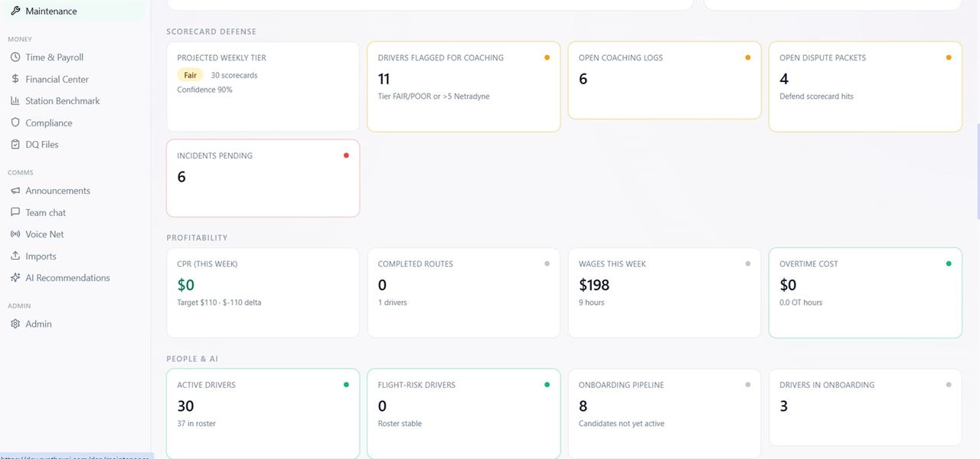Open the Overtime Cost card

point(865,293)
